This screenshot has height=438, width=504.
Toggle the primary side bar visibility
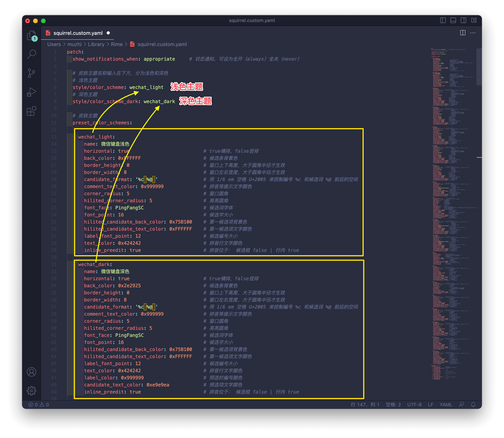coord(443,20)
